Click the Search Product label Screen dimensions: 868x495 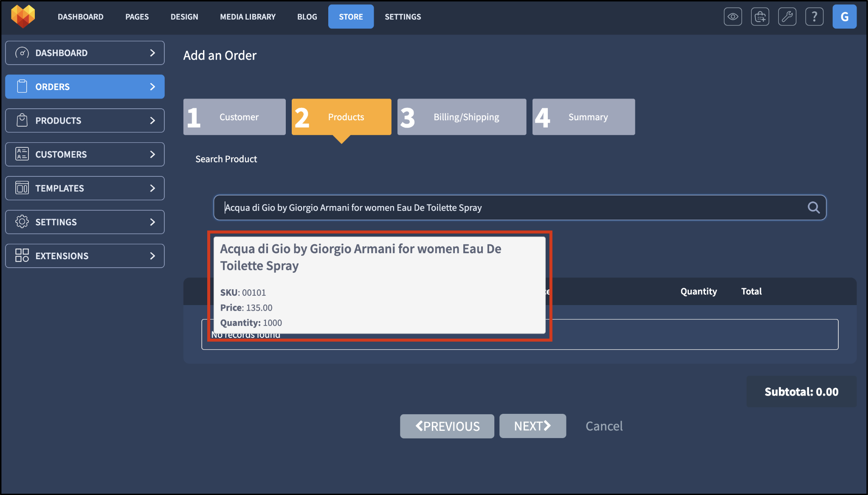[x=226, y=159]
